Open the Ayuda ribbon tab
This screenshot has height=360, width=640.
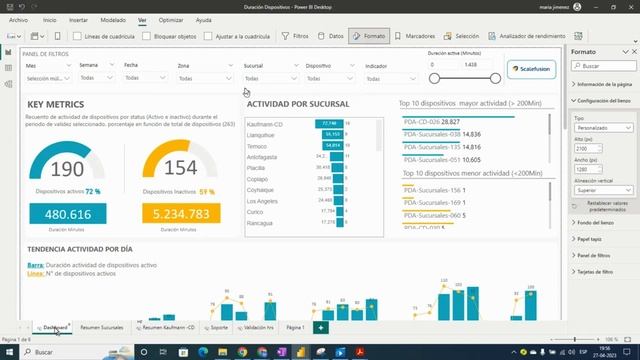(203, 20)
